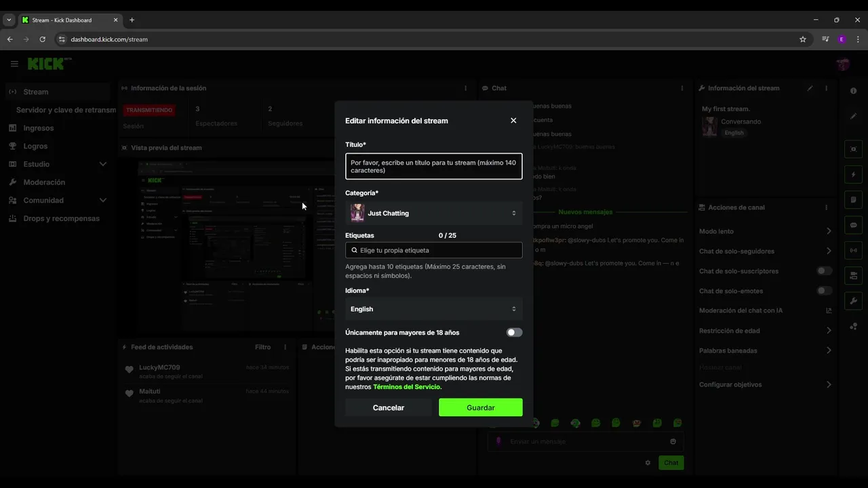Open Chat panel options menu
Viewport: 868px width, 488px height.
click(682, 88)
